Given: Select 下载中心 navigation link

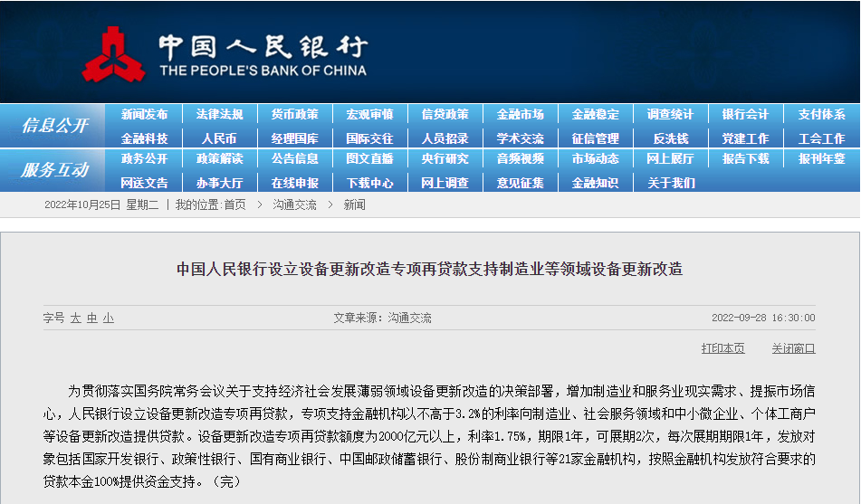Looking at the screenshot, I should point(370,183).
